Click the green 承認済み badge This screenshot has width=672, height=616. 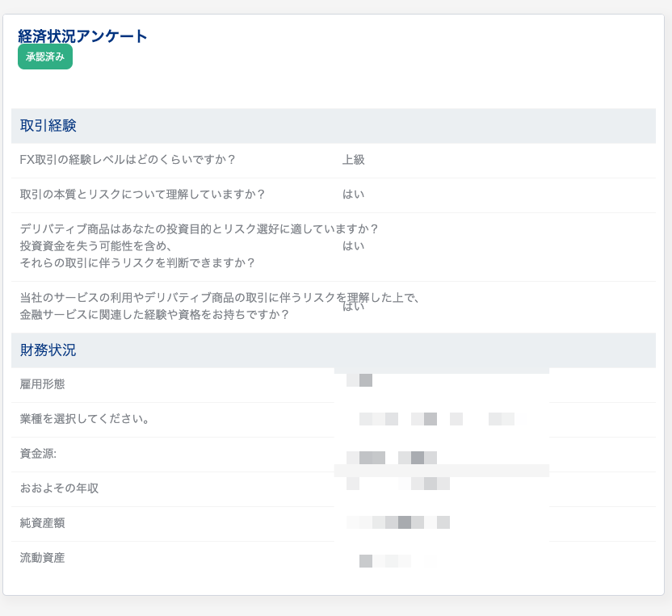coord(45,57)
